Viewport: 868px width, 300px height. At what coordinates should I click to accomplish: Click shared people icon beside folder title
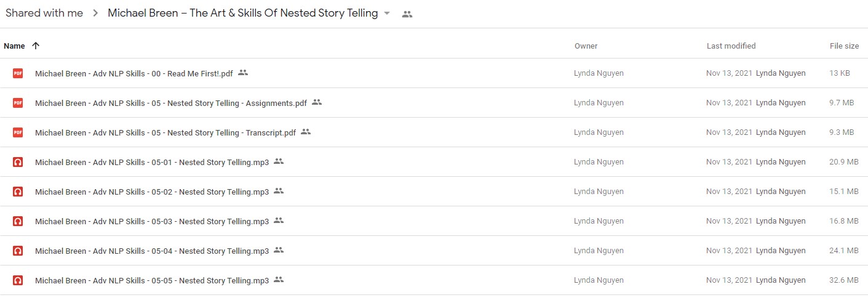pos(407,14)
